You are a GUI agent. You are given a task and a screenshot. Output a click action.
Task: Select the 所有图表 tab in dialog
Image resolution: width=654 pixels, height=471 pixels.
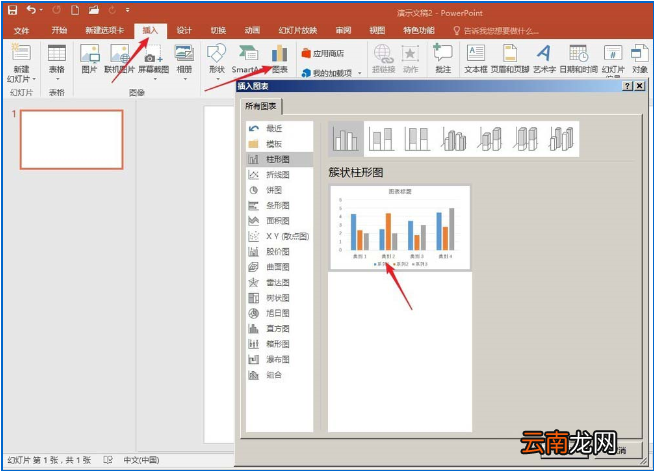[261, 106]
